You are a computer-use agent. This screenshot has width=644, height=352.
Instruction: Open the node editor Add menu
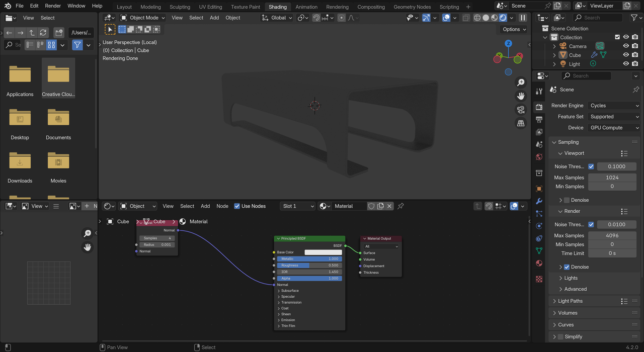click(205, 206)
